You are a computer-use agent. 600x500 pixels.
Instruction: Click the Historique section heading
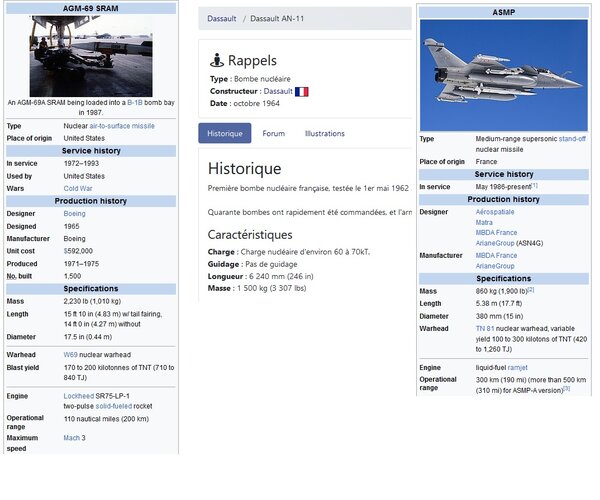click(x=245, y=169)
